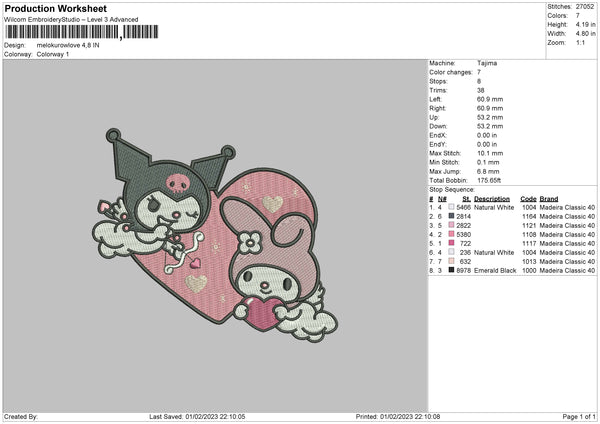Screen dimensions: 600x424
Task: Select the Zoom 1:1 value
Action: point(580,43)
